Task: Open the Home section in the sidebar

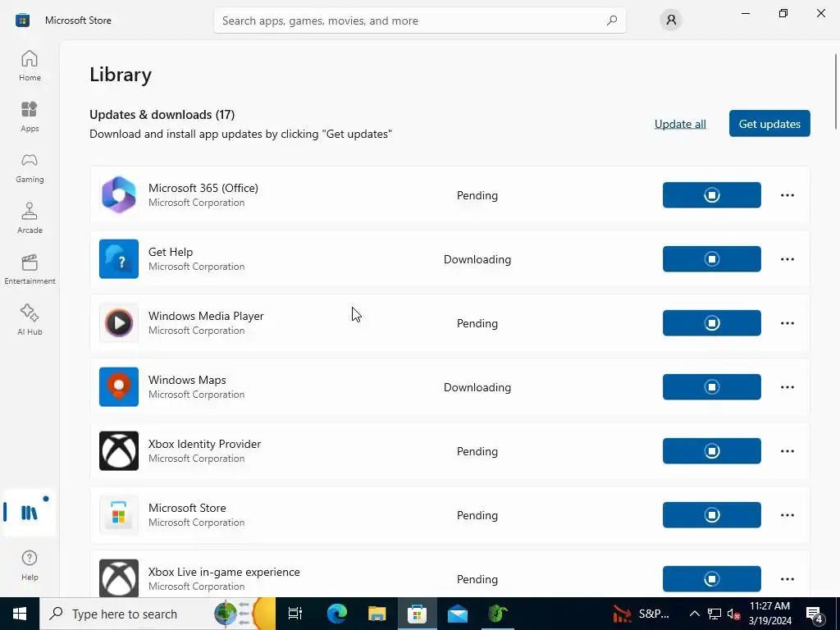Action: coord(30,66)
